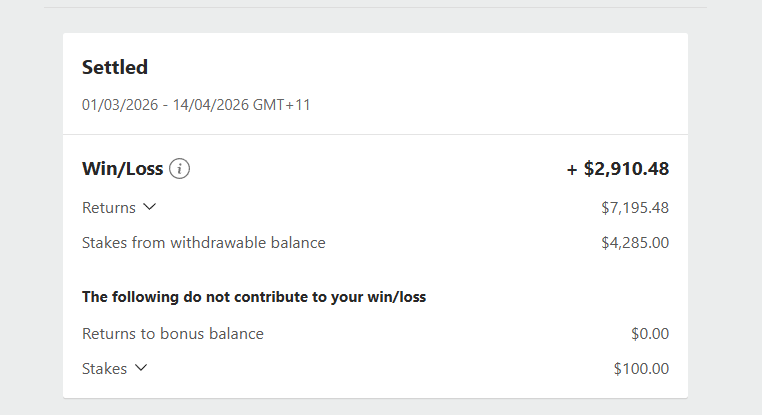
Task: Select the start date 01/03/2026
Action: [120, 104]
